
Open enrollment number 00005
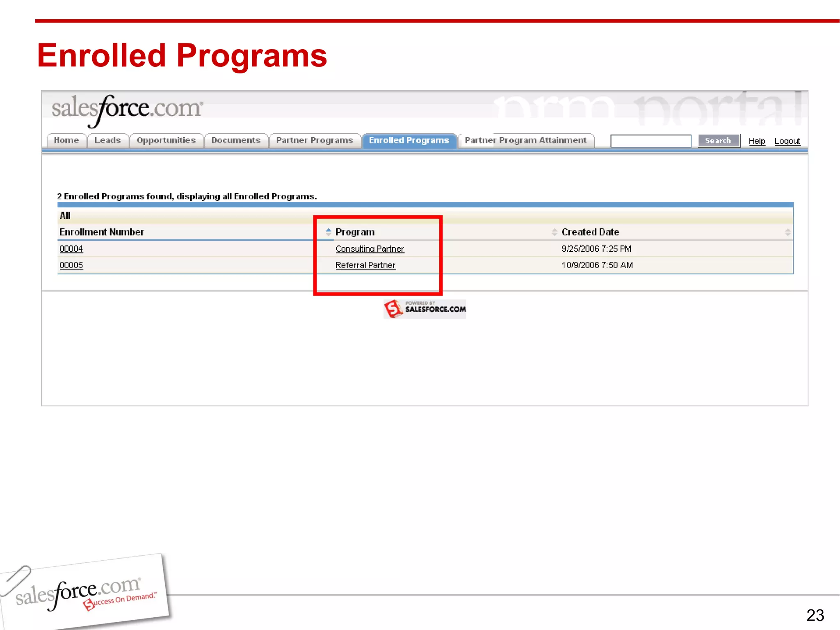(x=71, y=265)
